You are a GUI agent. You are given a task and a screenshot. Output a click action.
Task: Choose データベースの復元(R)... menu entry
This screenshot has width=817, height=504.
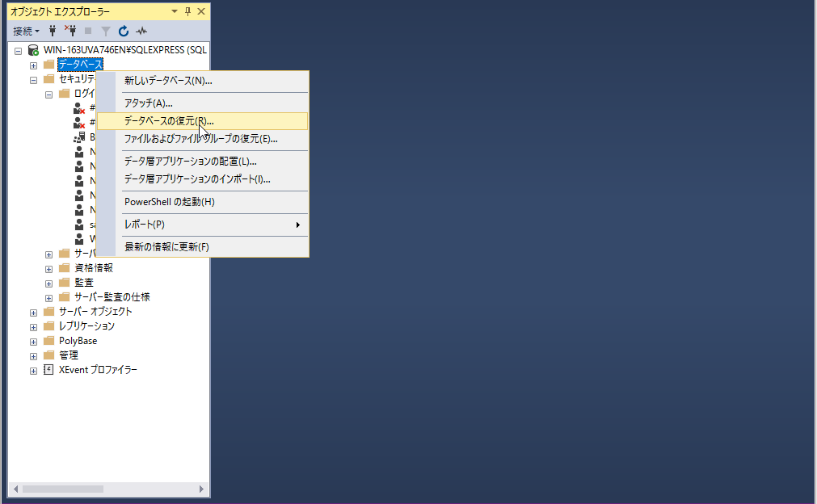(169, 121)
